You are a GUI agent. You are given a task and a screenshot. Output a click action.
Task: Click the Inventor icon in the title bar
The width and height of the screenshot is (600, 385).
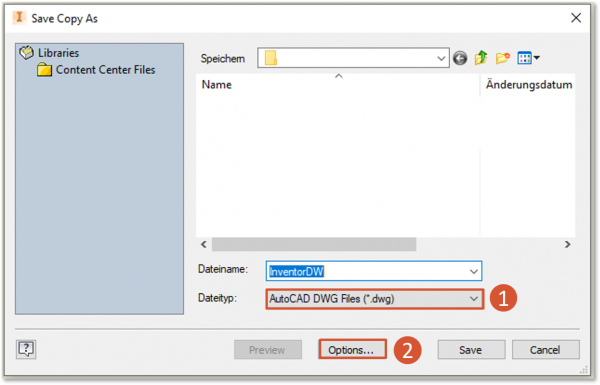(x=19, y=18)
